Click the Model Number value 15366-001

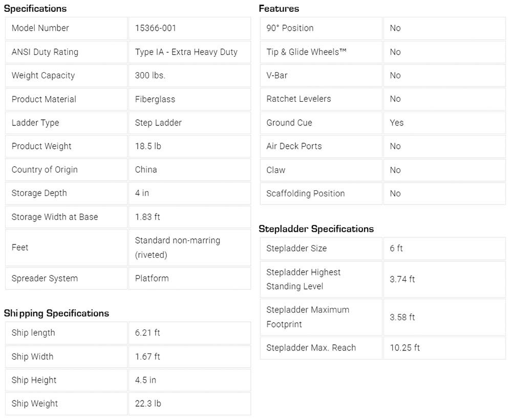156,28
